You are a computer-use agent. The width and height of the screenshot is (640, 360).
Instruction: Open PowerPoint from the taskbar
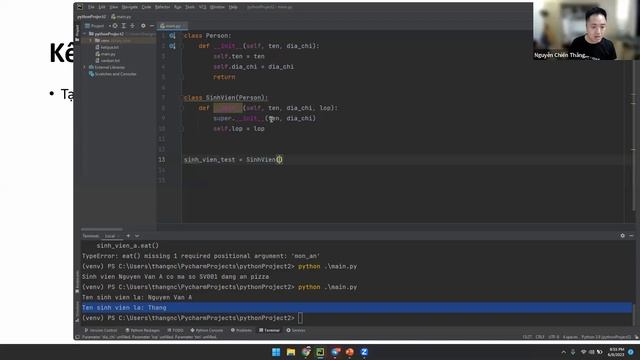point(350,352)
